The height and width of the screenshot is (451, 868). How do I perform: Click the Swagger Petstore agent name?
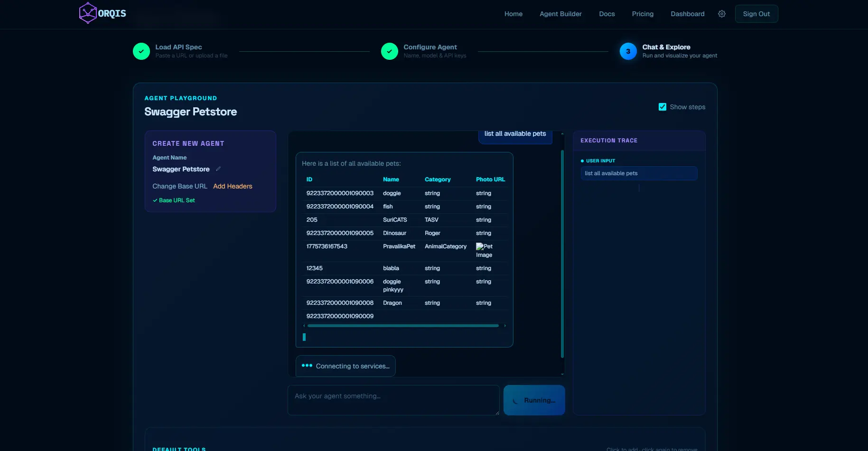point(181,169)
